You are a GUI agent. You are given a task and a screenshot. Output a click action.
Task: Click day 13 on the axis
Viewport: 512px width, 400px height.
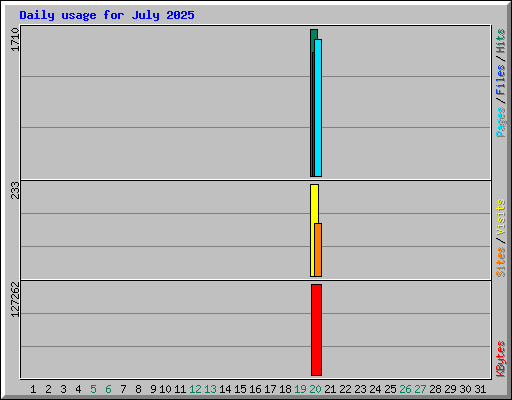(210, 389)
